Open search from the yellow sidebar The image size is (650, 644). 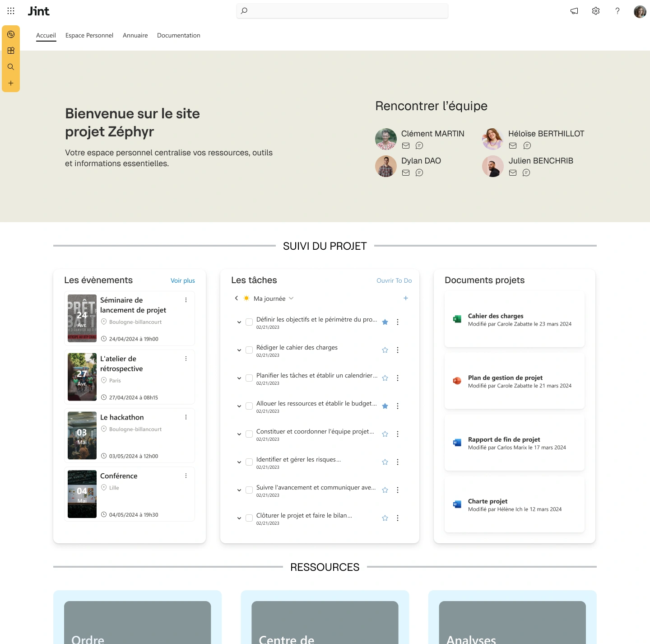pyautogui.click(x=11, y=66)
